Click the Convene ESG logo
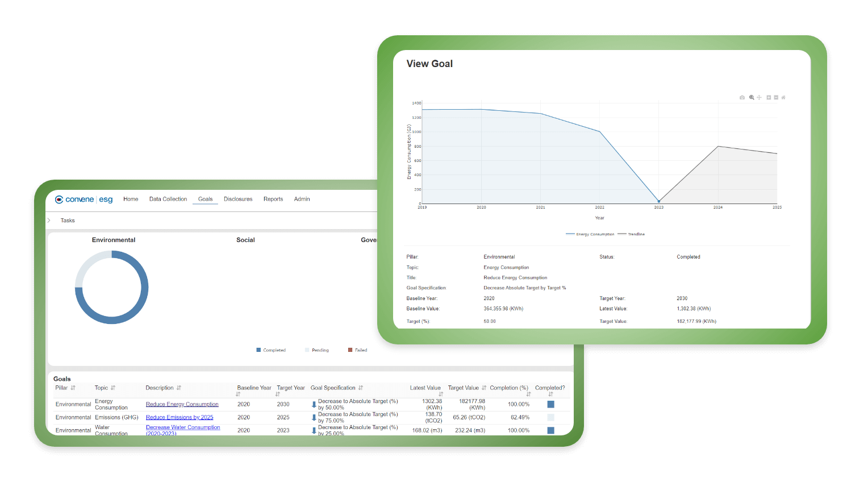The width and height of the screenshot is (868, 482). (84, 200)
